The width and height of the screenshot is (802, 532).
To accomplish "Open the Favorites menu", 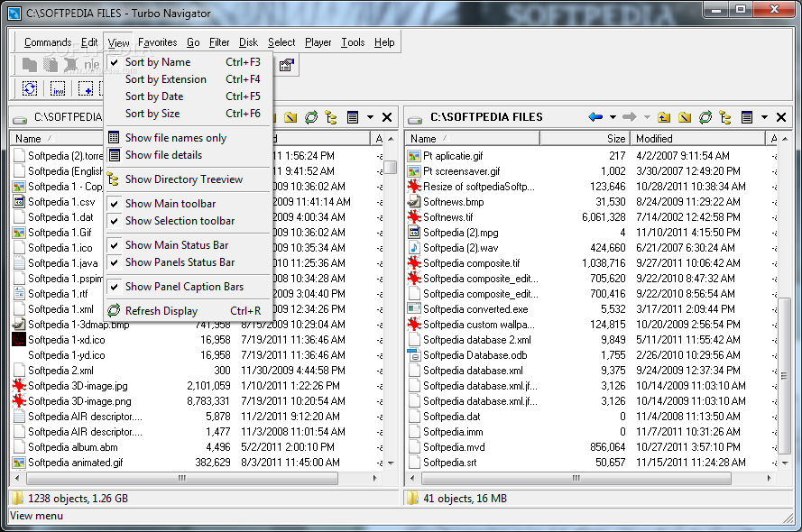I will 158,42.
